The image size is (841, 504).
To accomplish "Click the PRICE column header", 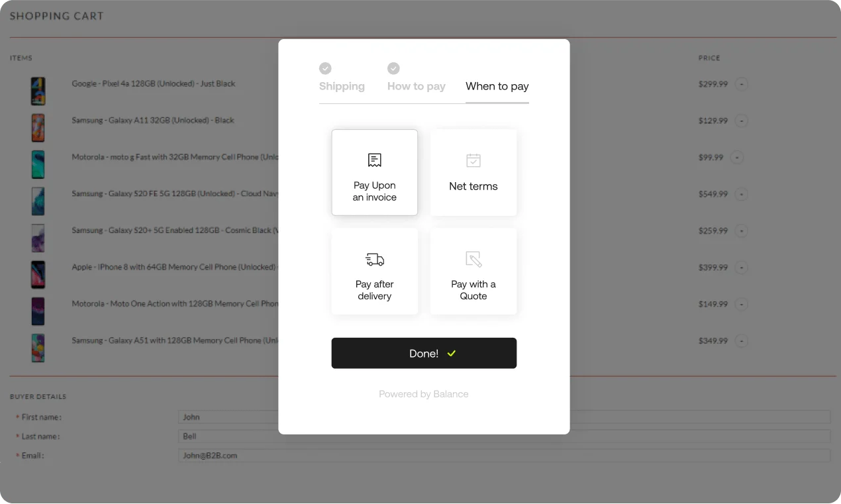I will click(x=709, y=58).
